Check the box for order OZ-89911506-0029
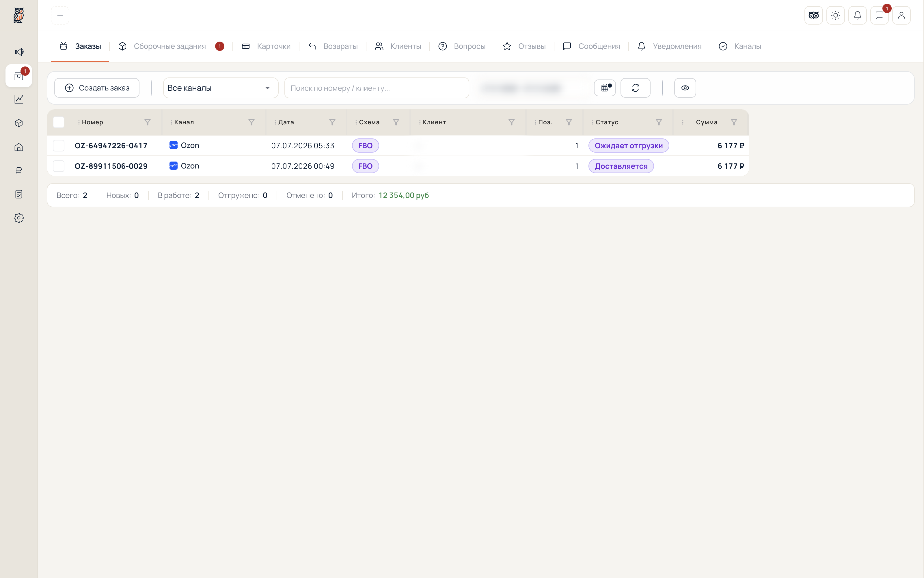Screen dimensions: 924x578 pos(58,166)
